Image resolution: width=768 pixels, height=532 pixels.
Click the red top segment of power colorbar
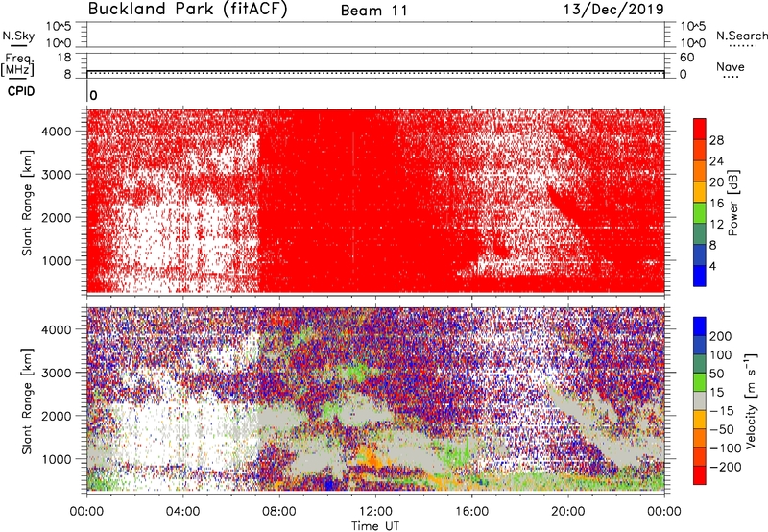pos(700,130)
